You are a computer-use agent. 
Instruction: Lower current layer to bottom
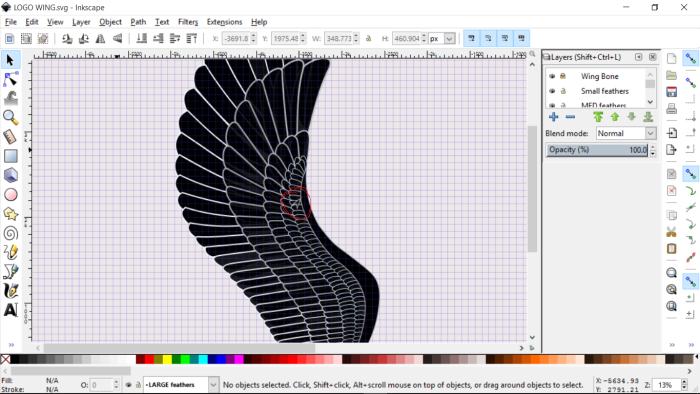(648, 117)
